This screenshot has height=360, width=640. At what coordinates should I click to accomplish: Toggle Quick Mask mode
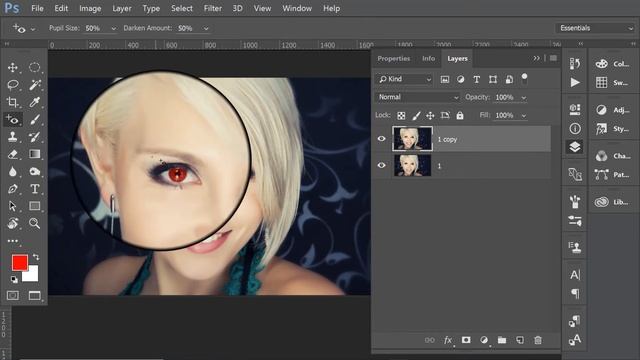pyautogui.click(x=13, y=295)
